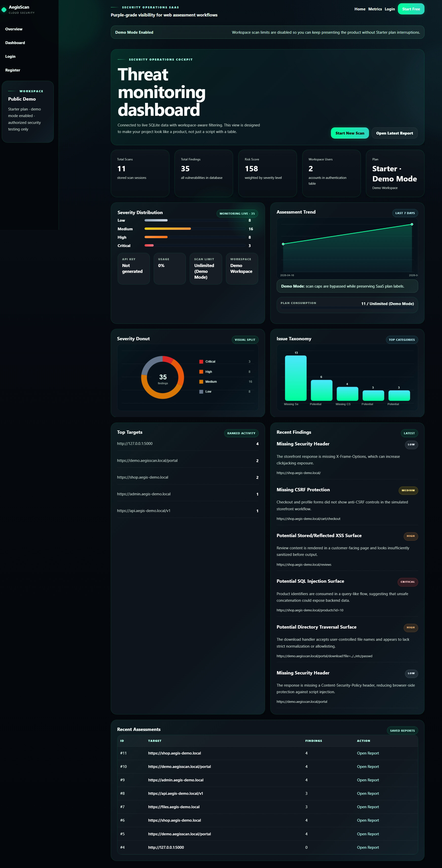Open Report for assessment #11

point(368,753)
